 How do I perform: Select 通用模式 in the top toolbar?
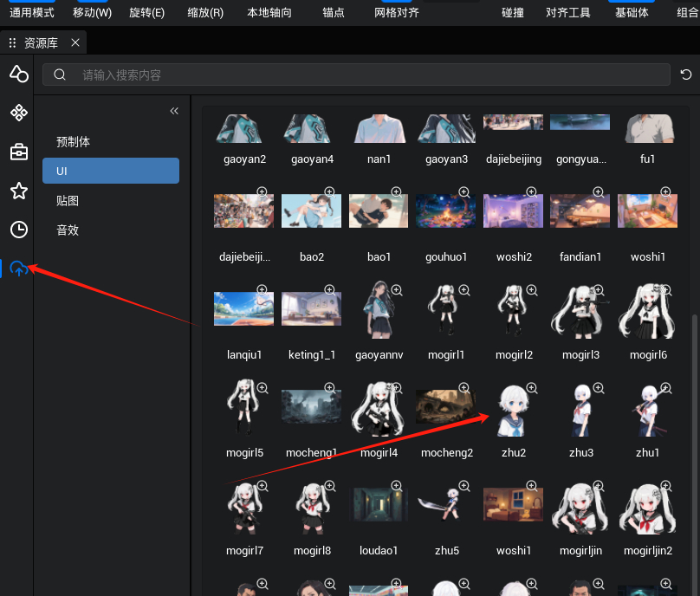pyautogui.click(x=32, y=12)
